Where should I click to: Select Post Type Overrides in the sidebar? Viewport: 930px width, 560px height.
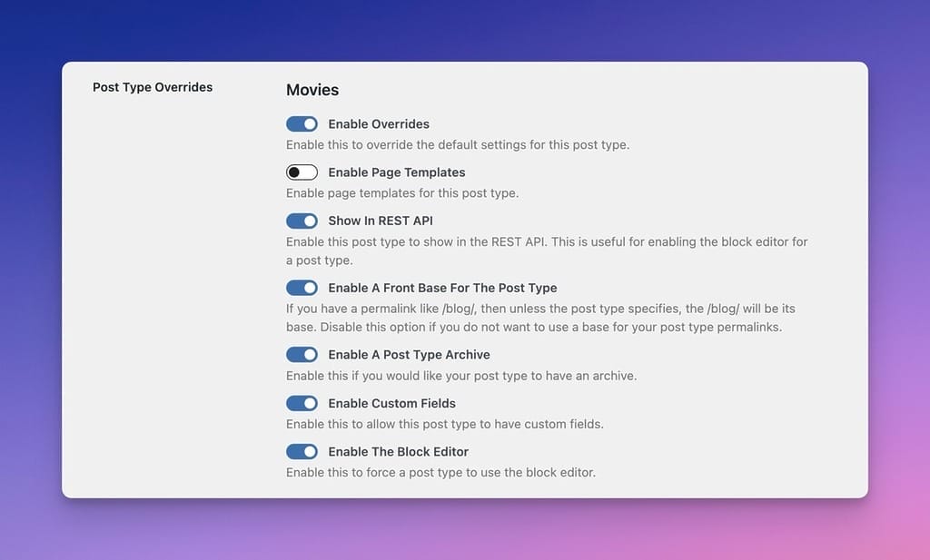click(x=152, y=87)
